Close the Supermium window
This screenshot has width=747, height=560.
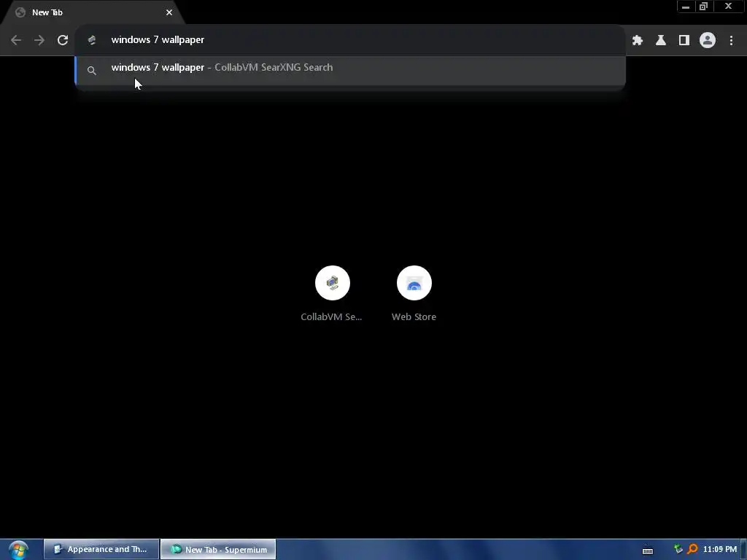click(x=729, y=7)
